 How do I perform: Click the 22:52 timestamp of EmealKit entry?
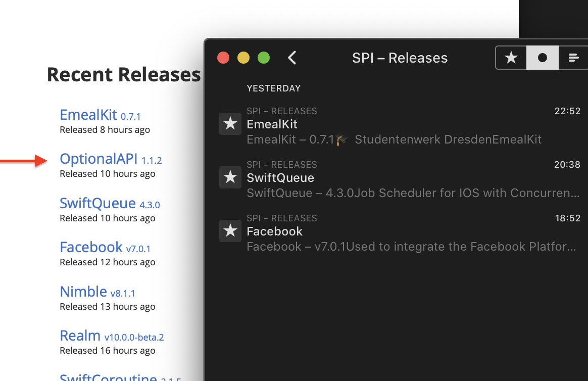pos(567,111)
